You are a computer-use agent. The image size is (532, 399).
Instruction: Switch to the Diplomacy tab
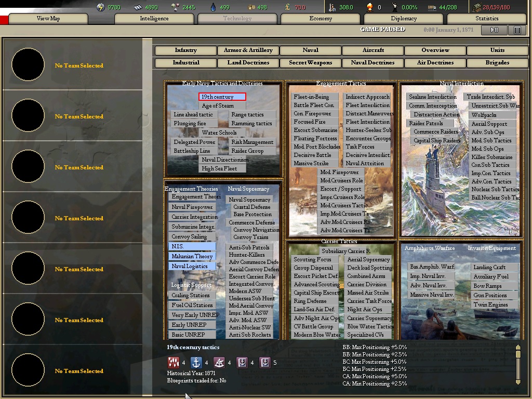pyautogui.click(x=404, y=19)
